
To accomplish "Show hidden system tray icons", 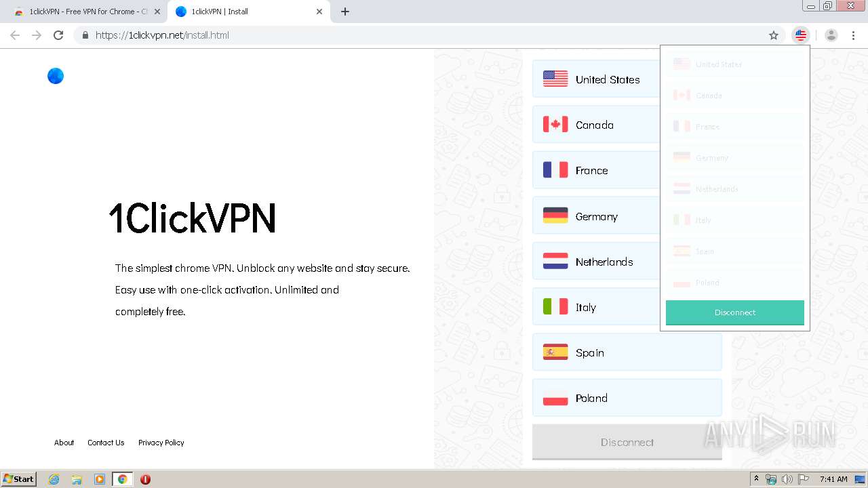I will pyautogui.click(x=756, y=479).
